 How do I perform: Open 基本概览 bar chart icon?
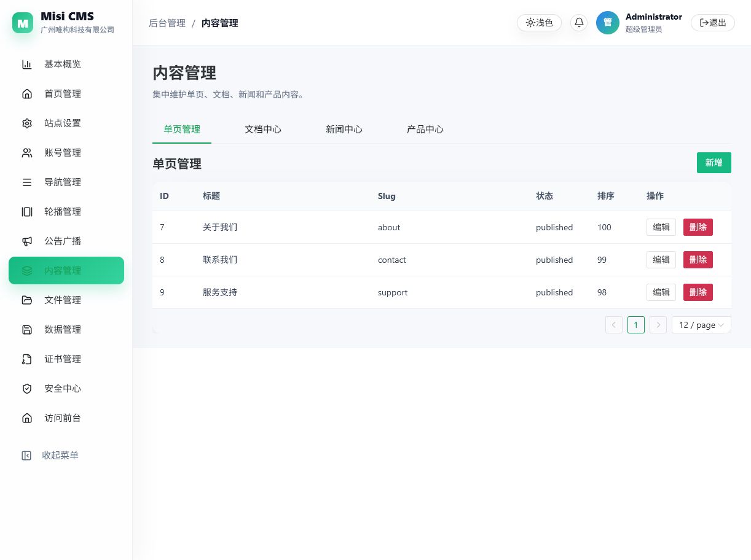point(27,64)
